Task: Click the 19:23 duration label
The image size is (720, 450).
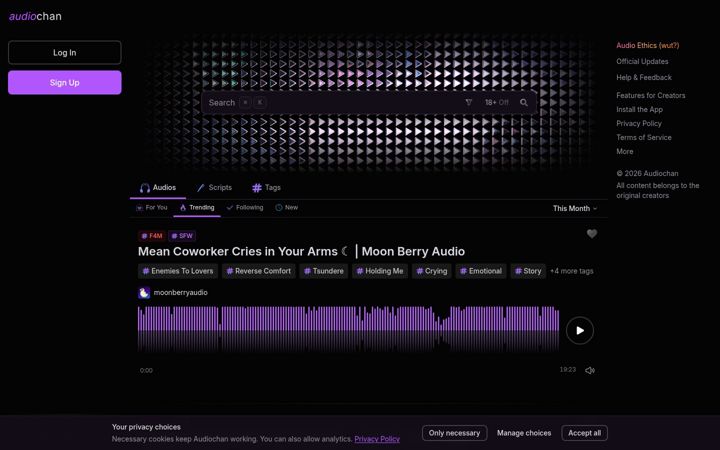Action: pyautogui.click(x=568, y=370)
